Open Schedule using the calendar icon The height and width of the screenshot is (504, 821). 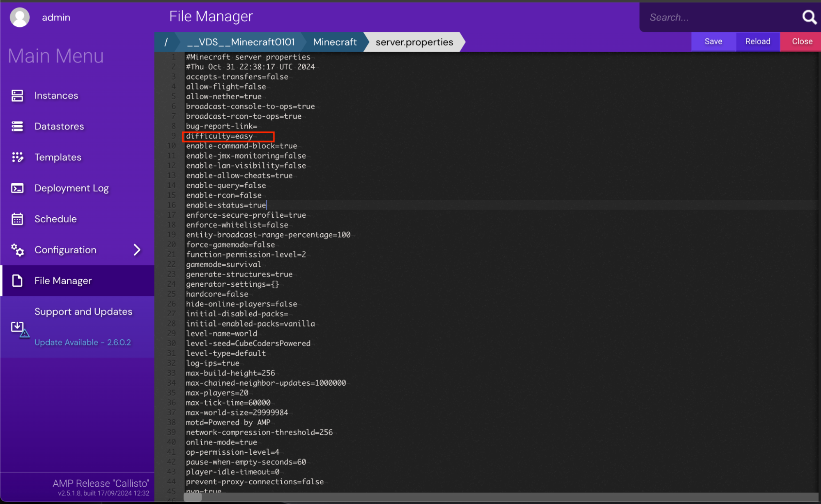pos(17,219)
